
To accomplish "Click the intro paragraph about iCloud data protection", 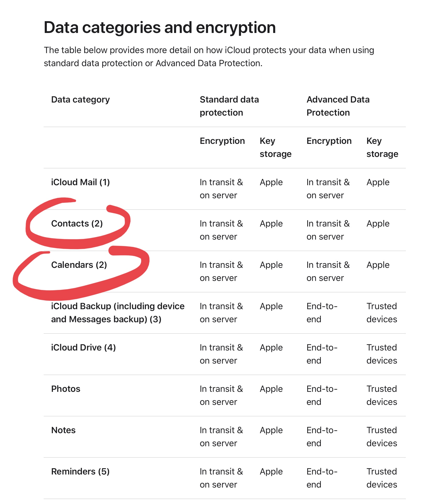I will [x=209, y=57].
